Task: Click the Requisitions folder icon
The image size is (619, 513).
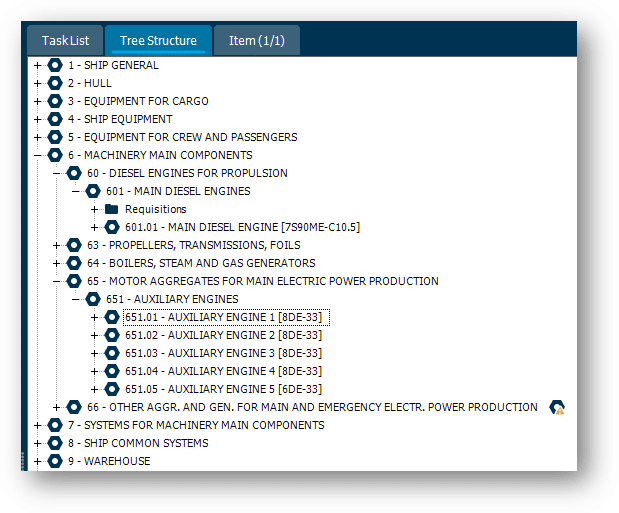Action: tap(112, 209)
